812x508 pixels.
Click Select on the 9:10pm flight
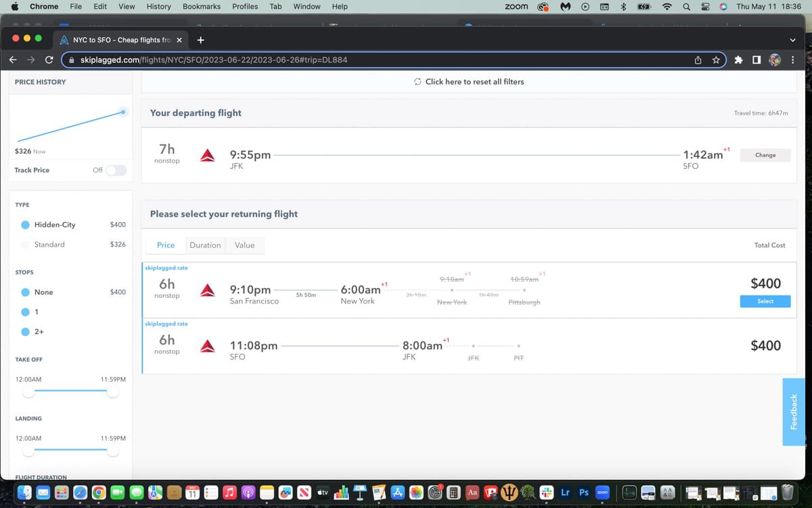click(x=765, y=301)
